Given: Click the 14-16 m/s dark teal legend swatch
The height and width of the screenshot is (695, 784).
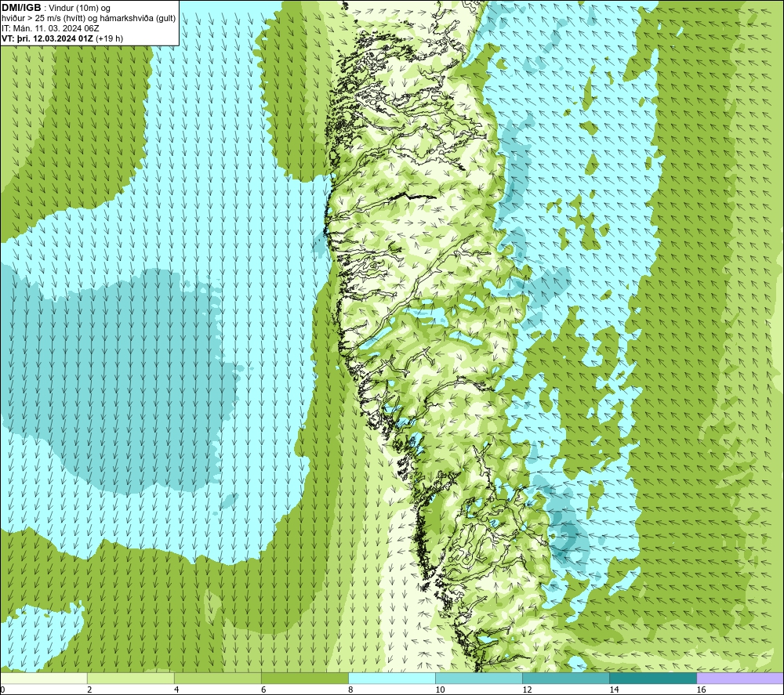Looking at the screenshot, I should [653, 678].
